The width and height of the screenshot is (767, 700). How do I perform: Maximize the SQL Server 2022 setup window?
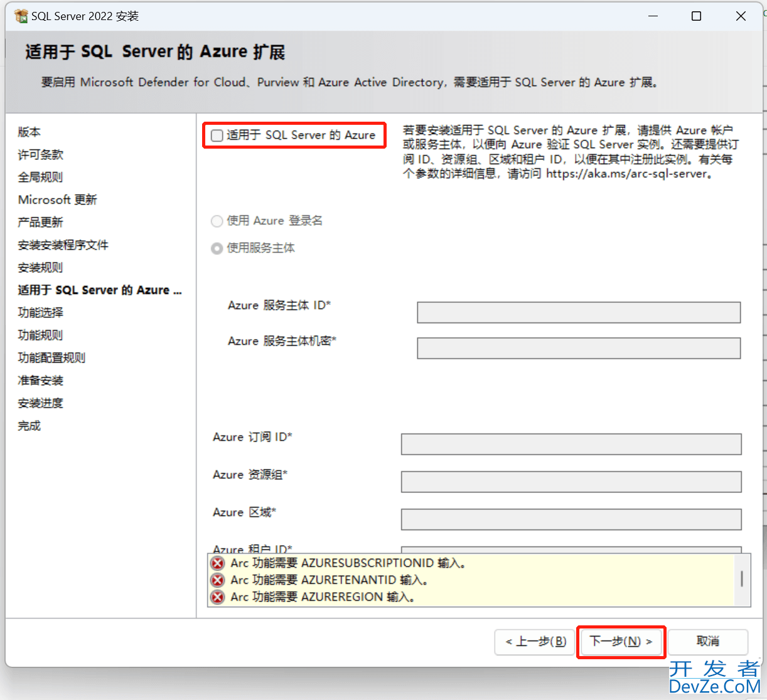(x=696, y=16)
